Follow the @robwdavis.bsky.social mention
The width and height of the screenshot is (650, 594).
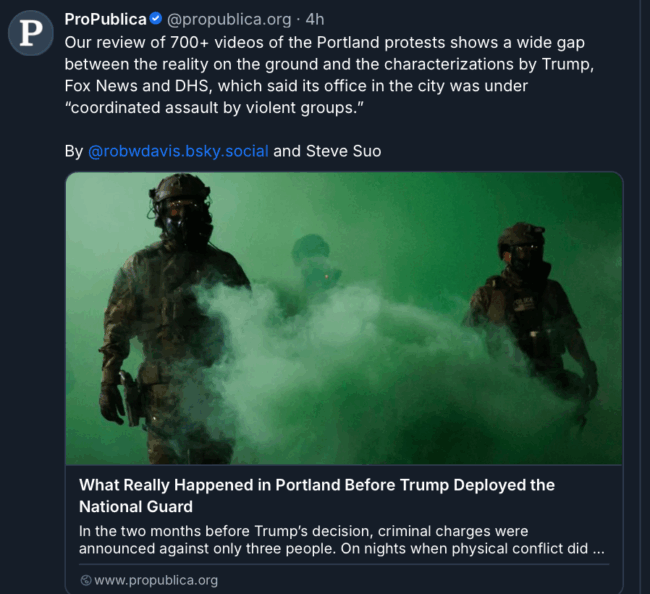pos(178,151)
